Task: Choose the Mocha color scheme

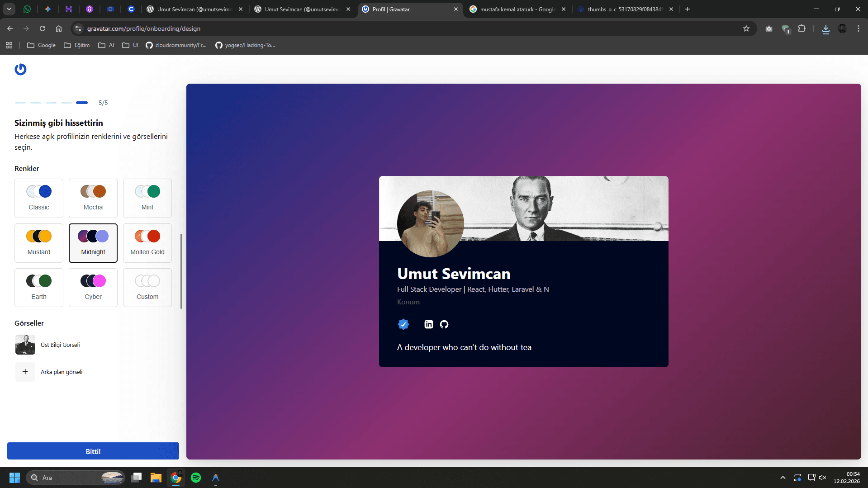Action: pos(93,198)
